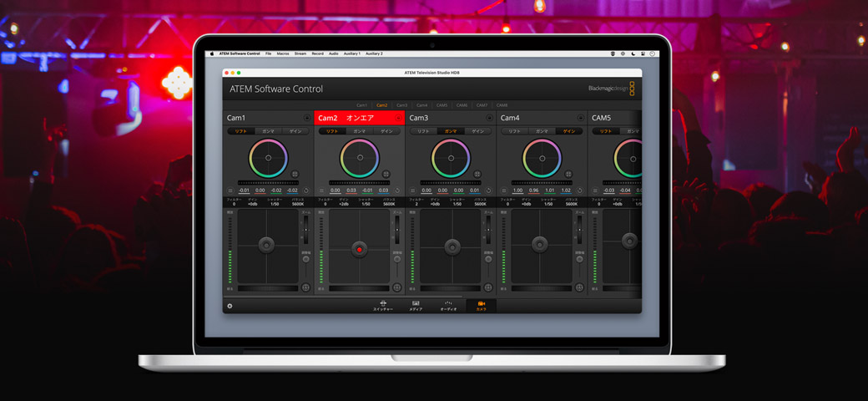Viewport: 868px width, 401px height.
Task: Click Cam2 luminance list icon
Action: point(322,190)
